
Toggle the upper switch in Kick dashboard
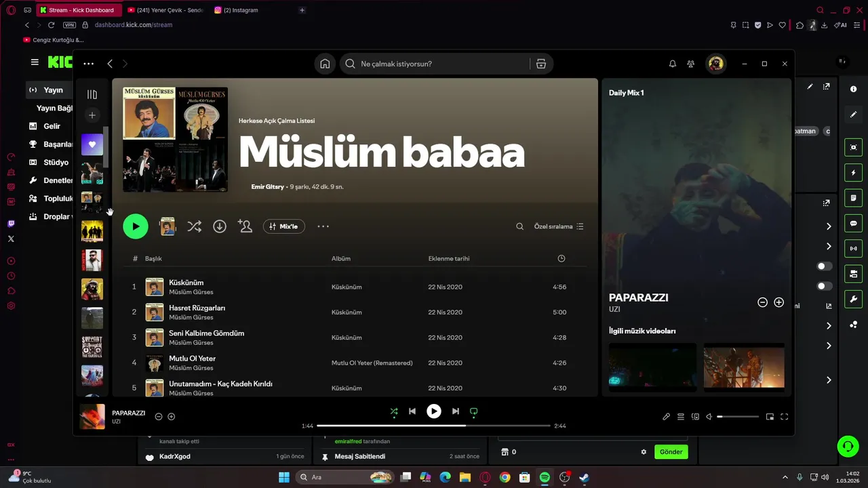[825, 266]
